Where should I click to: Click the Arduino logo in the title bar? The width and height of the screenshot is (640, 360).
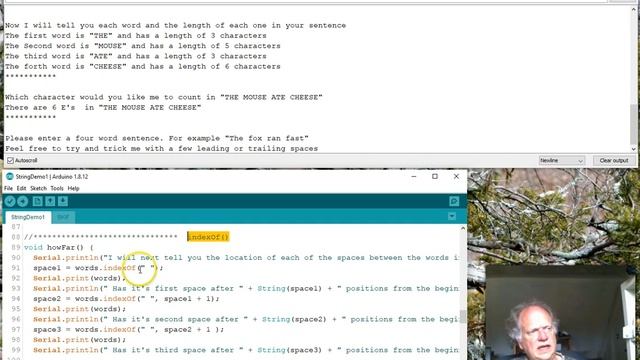tap(9, 176)
